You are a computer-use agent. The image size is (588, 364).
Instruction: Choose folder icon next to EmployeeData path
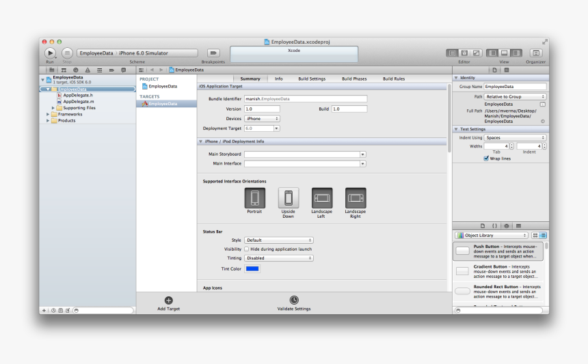click(x=543, y=104)
